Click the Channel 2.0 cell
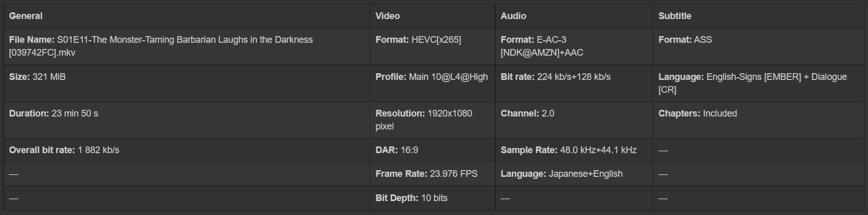 click(x=527, y=113)
